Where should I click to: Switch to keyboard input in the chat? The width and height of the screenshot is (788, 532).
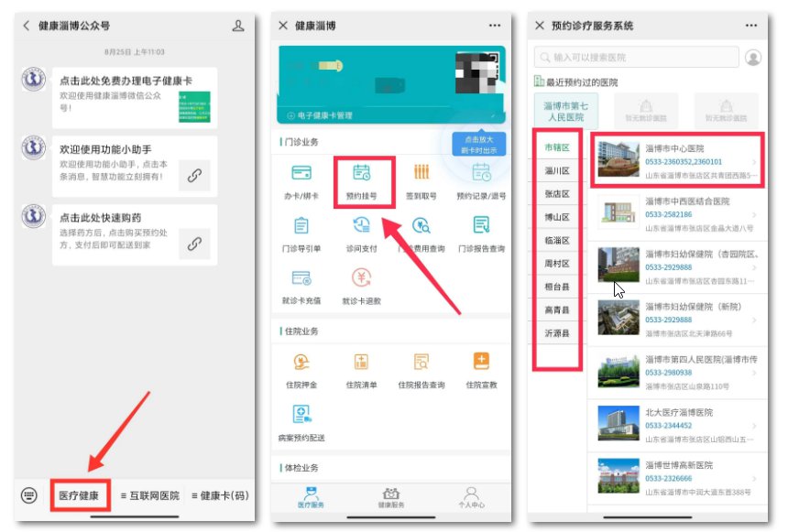coord(29,495)
